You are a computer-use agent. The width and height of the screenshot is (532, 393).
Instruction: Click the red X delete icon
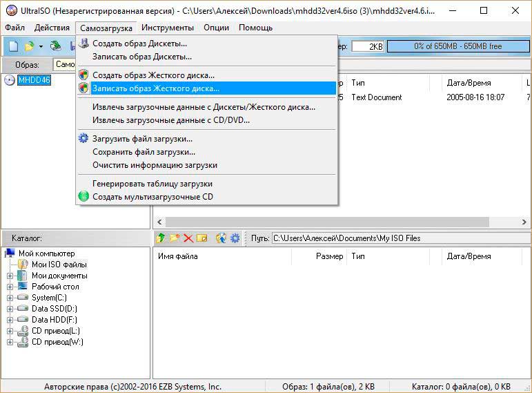pyautogui.click(x=188, y=238)
